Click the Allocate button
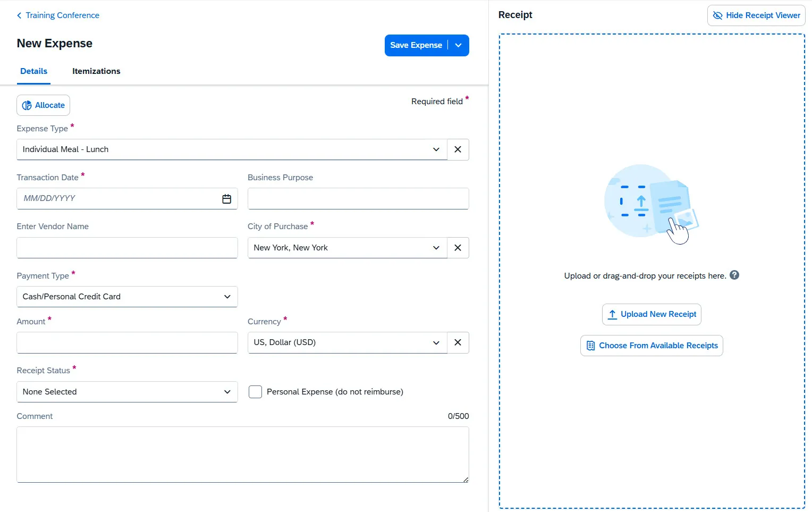This screenshot has height=512, width=812. pos(44,105)
